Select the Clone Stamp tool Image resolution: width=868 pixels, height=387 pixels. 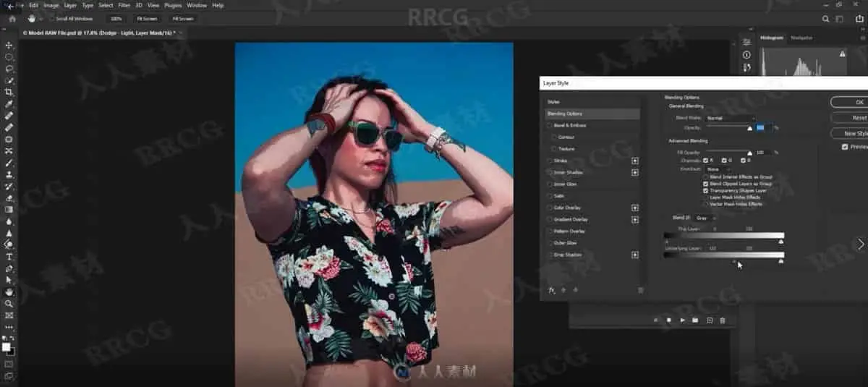point(9,174)
